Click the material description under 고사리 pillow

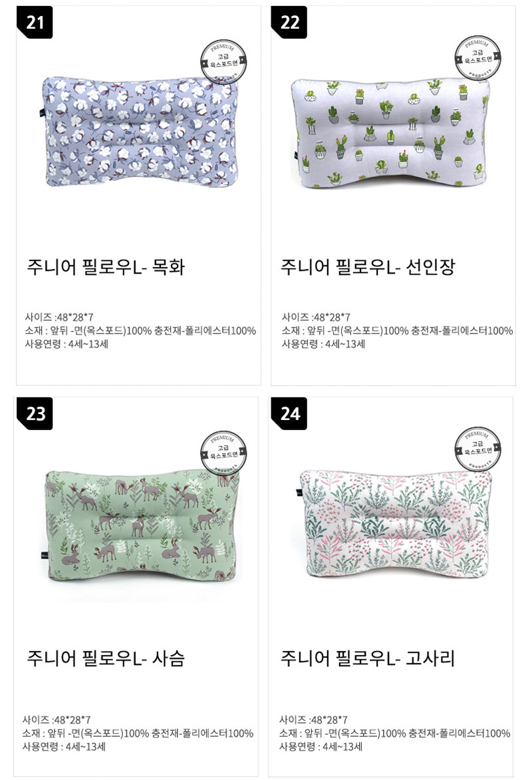click(395, 733)
